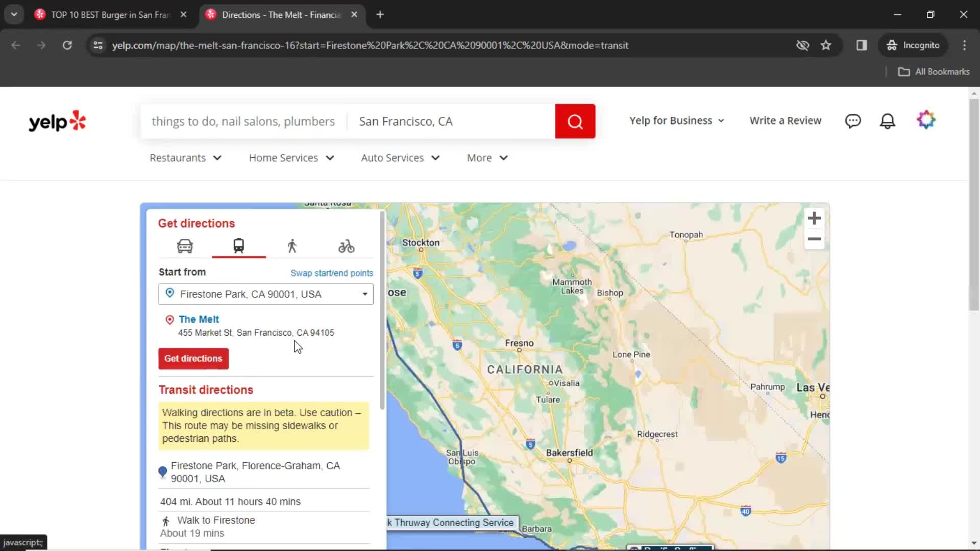Click the Walking directions beta warning

coord(263,425)
